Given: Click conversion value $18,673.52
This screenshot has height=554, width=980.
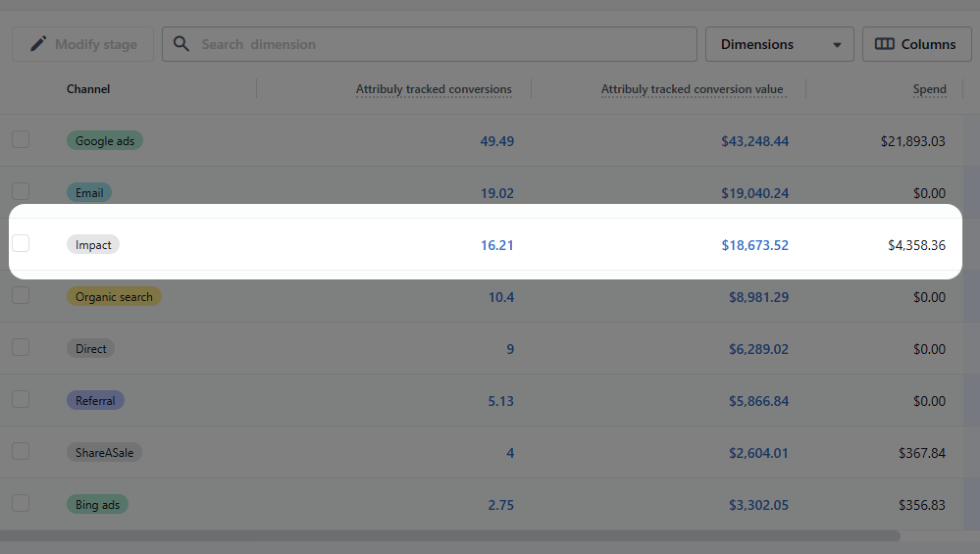Looking at the screenshot, I should [x=755, y=245].
